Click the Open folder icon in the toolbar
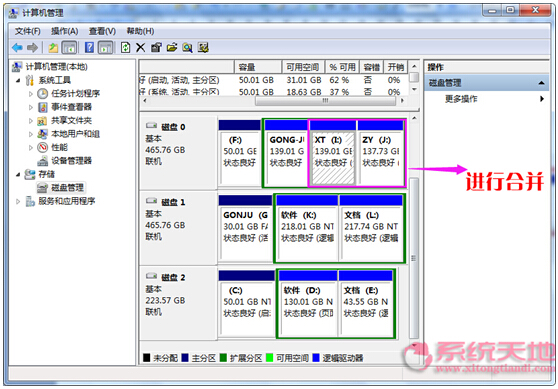The image size is (558, 389). tap(172, 47)
